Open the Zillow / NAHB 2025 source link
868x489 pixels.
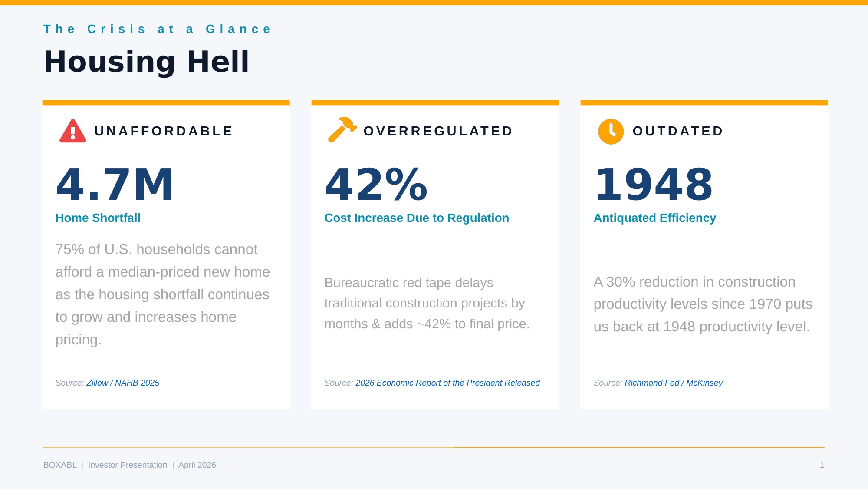123,383
